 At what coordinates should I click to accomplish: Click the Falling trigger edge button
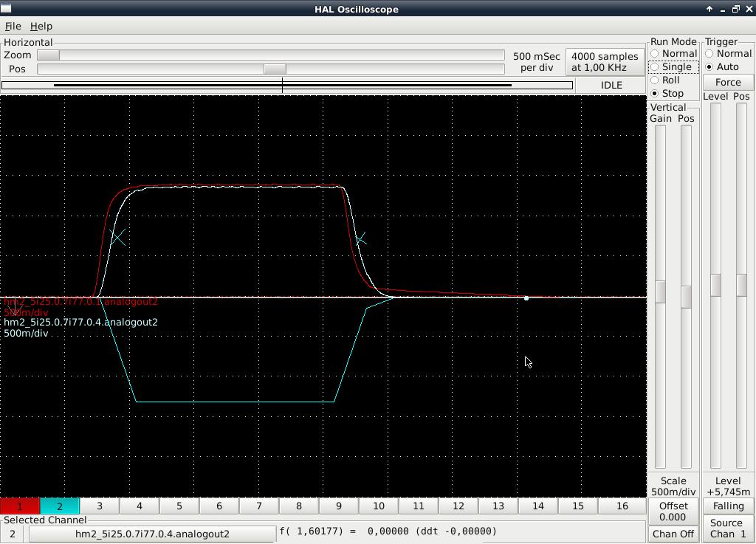(x=728, y=506)
